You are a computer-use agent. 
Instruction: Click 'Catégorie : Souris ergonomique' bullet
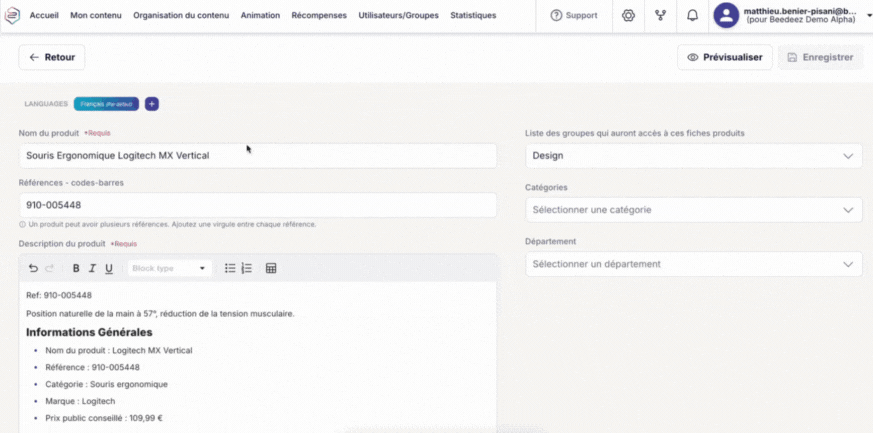click(106, 384)
